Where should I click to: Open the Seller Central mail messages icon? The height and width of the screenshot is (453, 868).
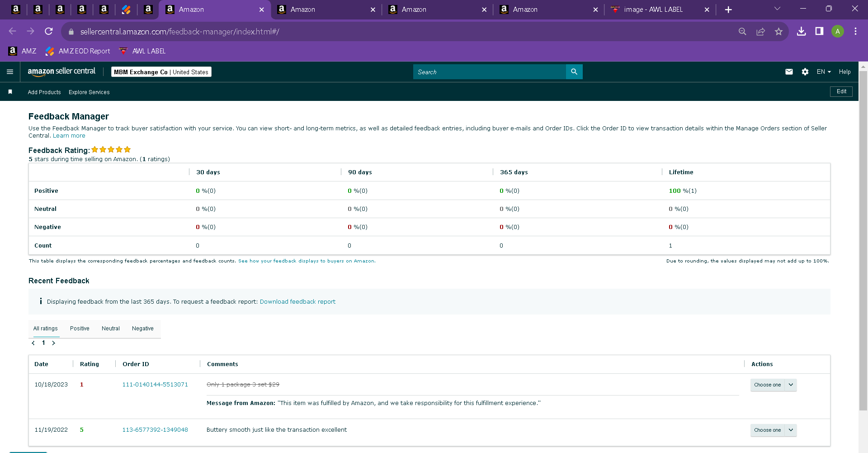coord(789,72)
